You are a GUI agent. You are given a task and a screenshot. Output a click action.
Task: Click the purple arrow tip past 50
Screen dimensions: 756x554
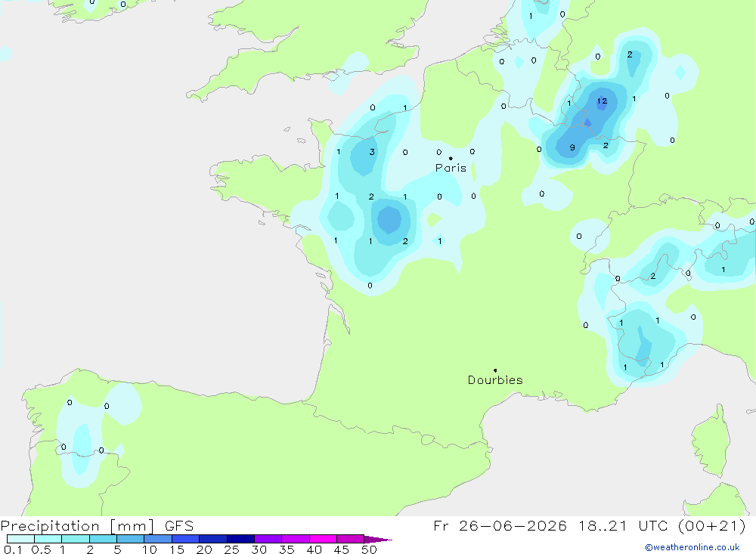[377, 540]
